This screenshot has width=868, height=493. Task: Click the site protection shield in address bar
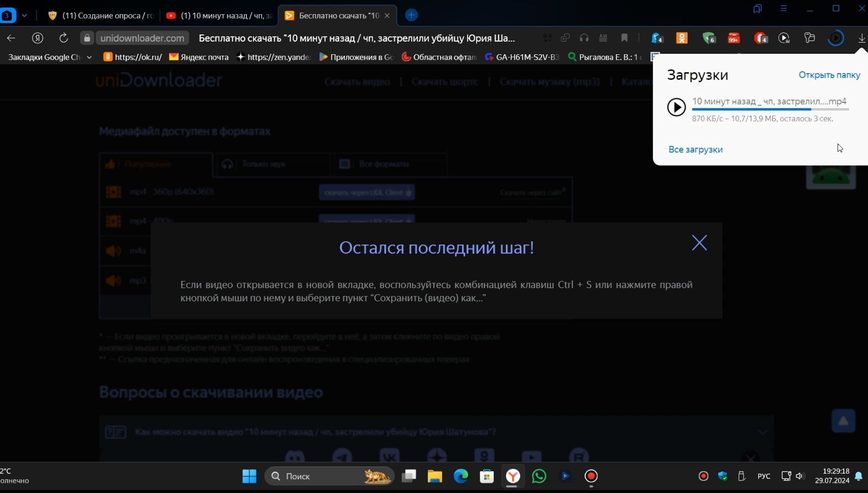pos(87,38)
